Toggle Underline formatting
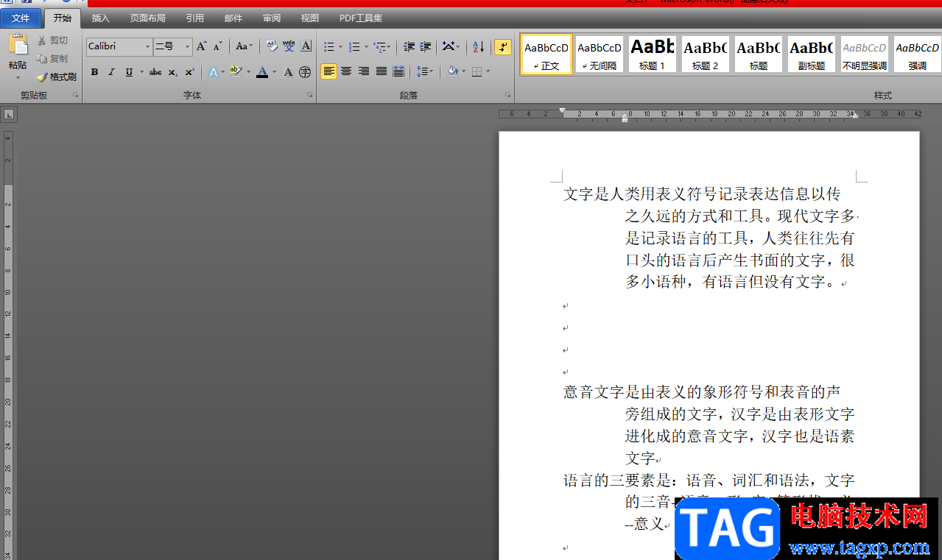Screen dimensions: 942x560 pos(129,72)
